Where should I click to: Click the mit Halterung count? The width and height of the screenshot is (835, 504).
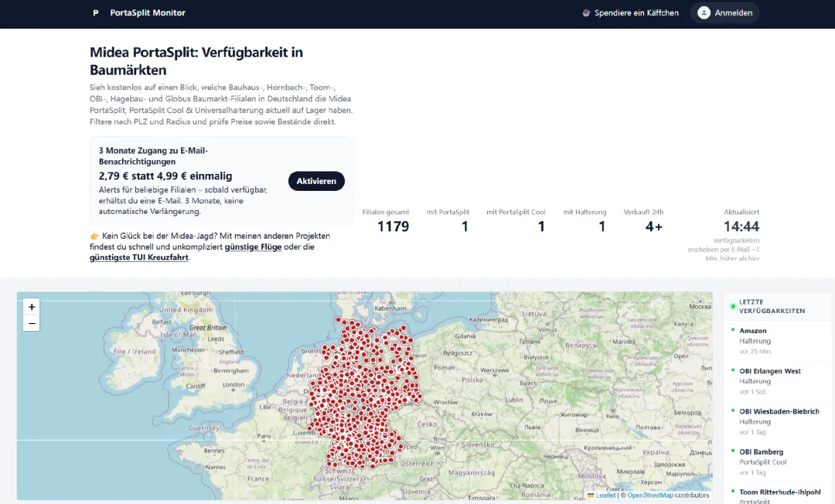tap(602, 226)
